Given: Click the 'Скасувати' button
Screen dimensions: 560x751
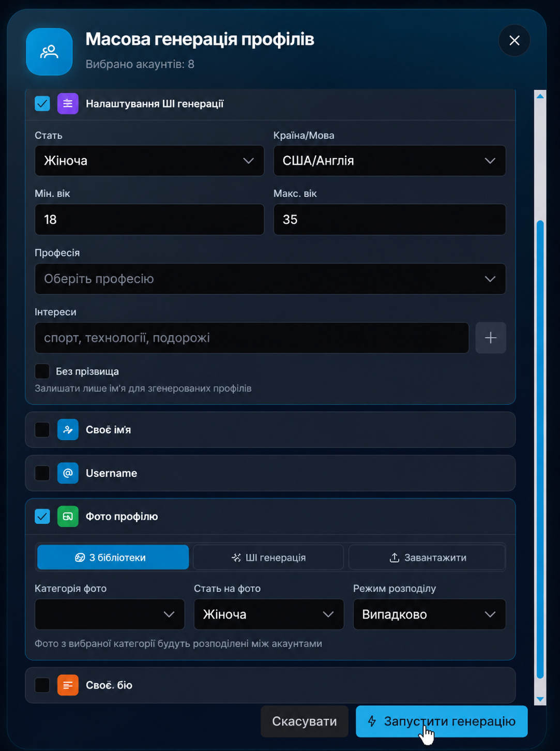Looking at the screenshot, I should click(x=305, y=721).
